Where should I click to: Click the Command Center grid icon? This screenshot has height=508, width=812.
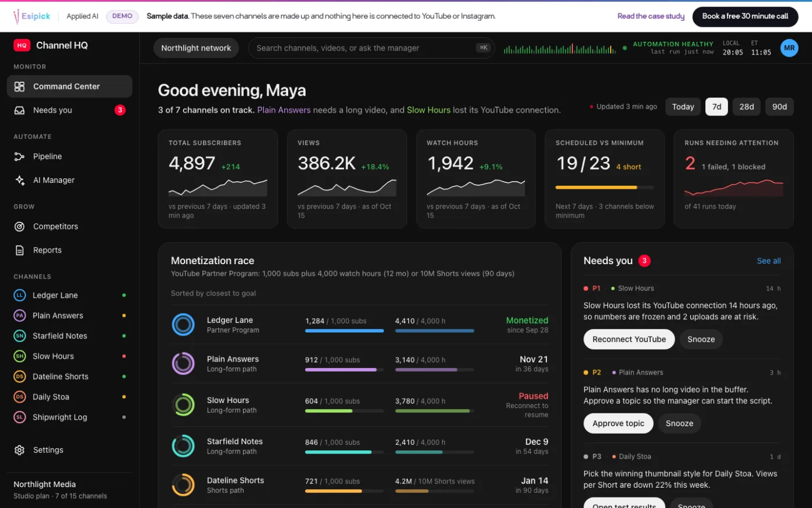tap(19, 87)
